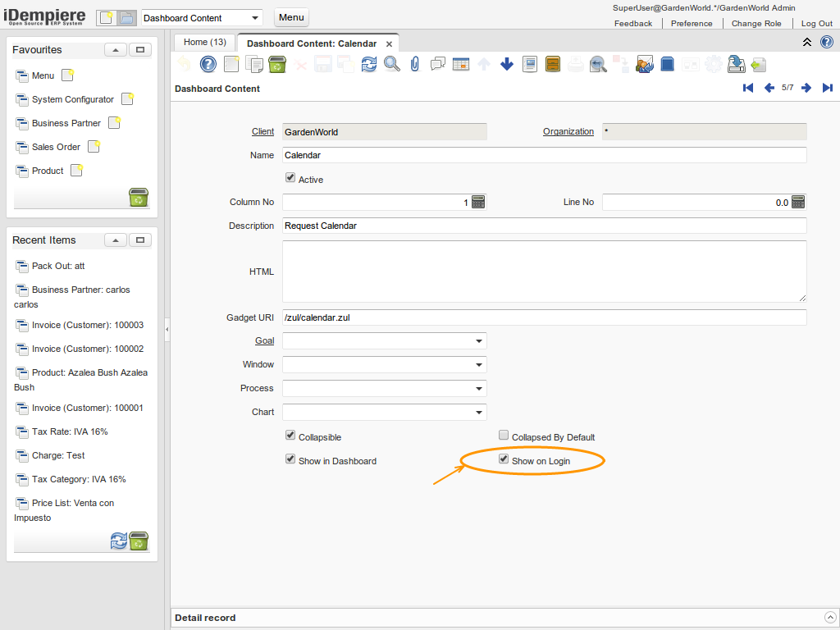Open the Help icon on the toolbar
Screen dimensions: 840x630
click(x=208, y=63)
